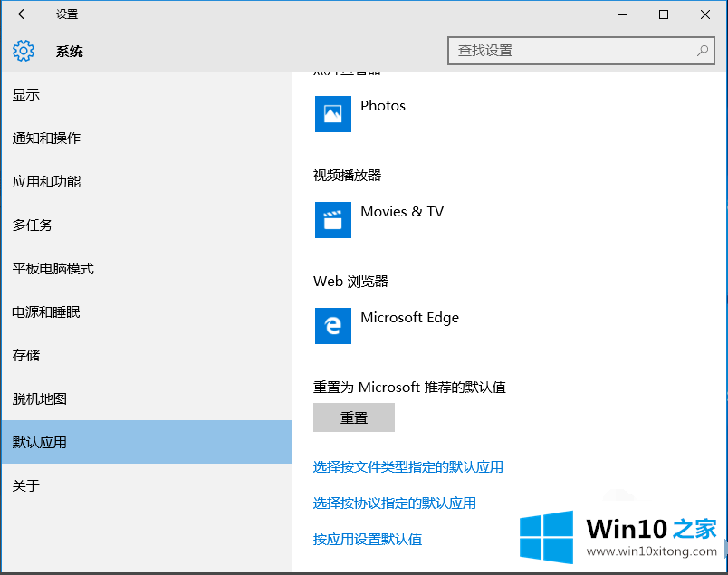Open 按应用设置默认值 link
Screen dimensions: 728x575
[x=368, y=540]
